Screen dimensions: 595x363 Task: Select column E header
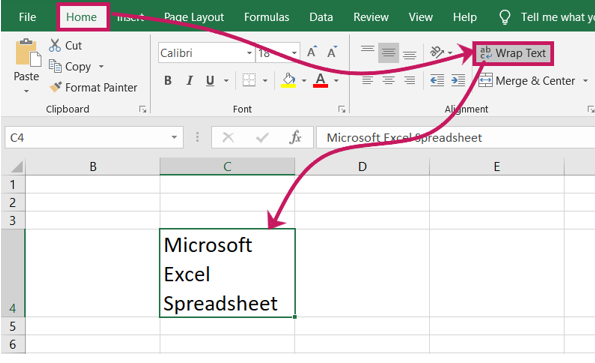(x=497, y=167)
